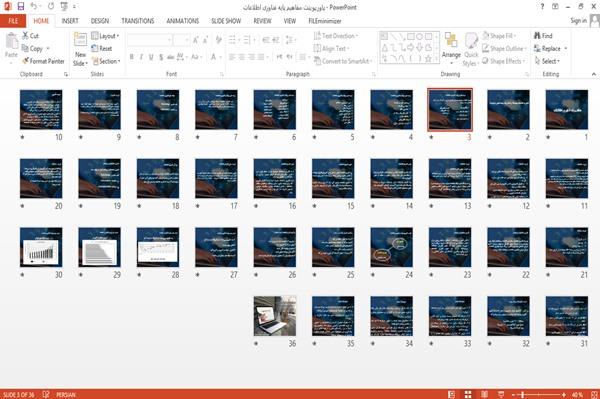The width and height of the screenshot is (600, 399).
Task: Open Shape Fill dropdown
Action: pyautogui.click(x=499, y=36)
